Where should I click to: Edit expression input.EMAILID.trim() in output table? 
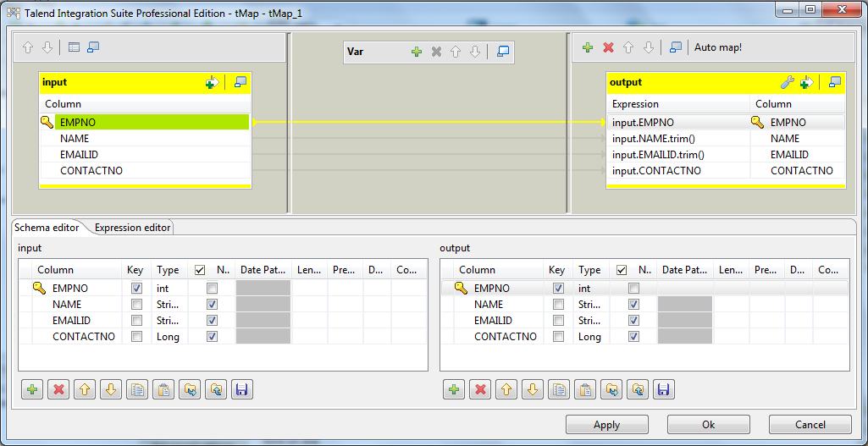pyautogui.click(x=678, y=154)
